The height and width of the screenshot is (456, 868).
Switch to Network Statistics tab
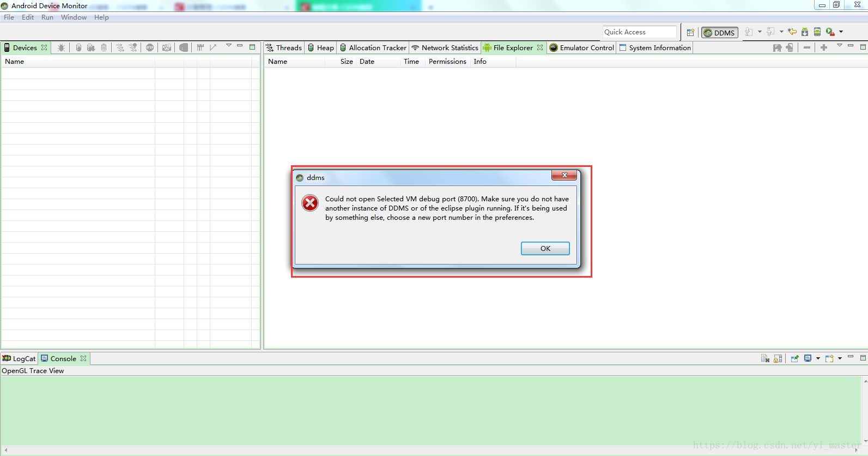(x=445, y=47)
